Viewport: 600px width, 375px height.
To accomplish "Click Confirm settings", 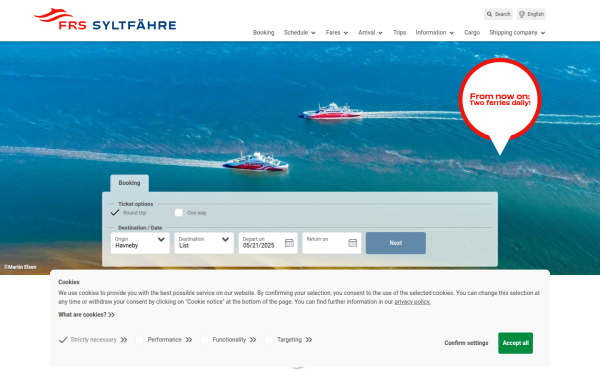I will [466, 343].
